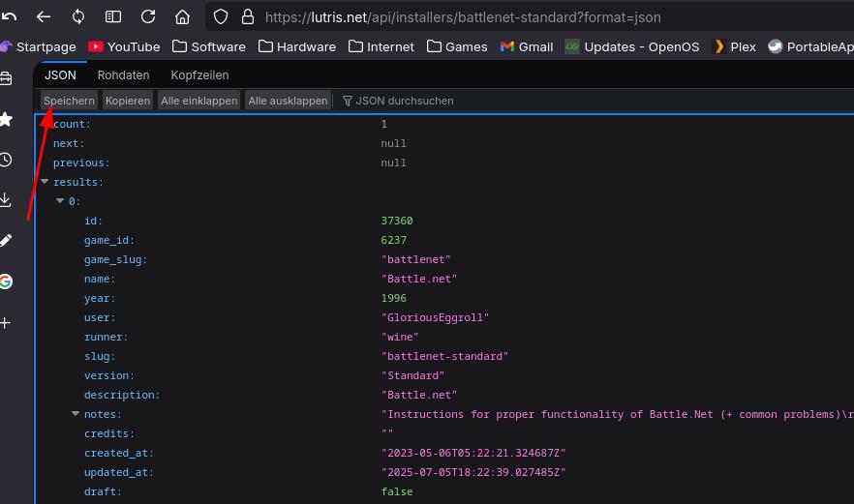Viewport: 854px width, 504px height.
Task: Select the game_slug value "battlenet"
Action: point(415,259)
